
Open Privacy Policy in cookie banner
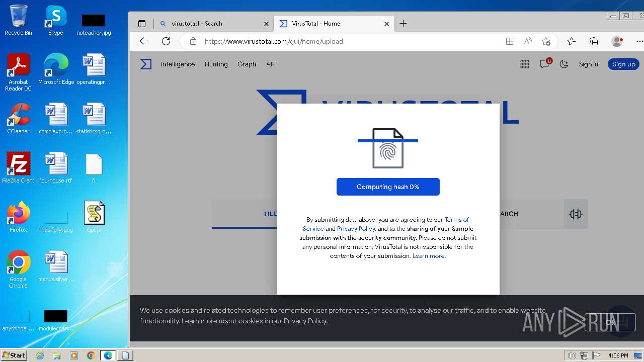tap(305, 321)
